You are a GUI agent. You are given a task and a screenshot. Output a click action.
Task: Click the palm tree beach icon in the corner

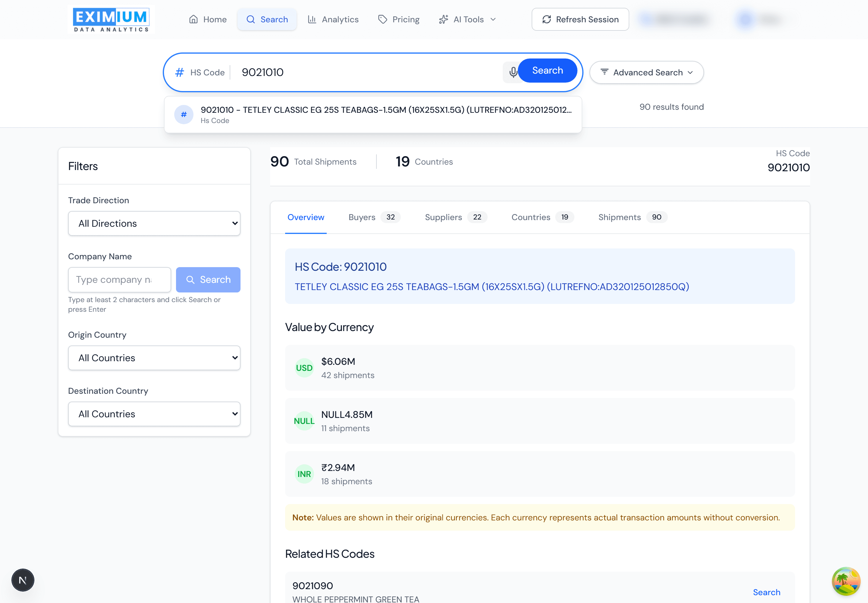(x=846, y=581)
